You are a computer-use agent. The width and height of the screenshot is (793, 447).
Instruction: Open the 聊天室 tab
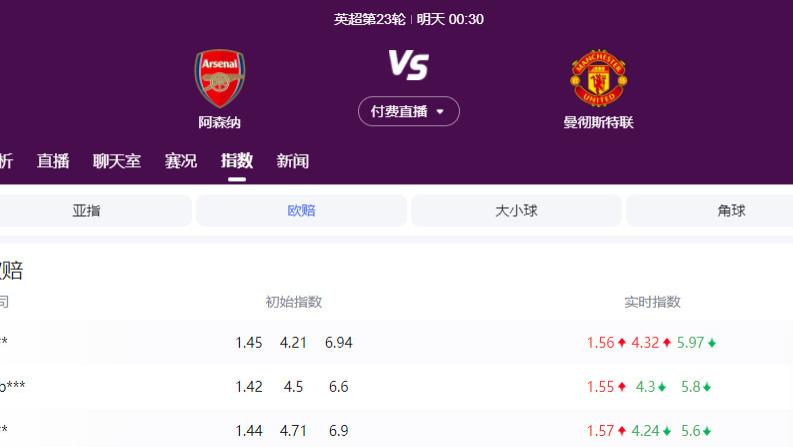[x=117, y=161]
